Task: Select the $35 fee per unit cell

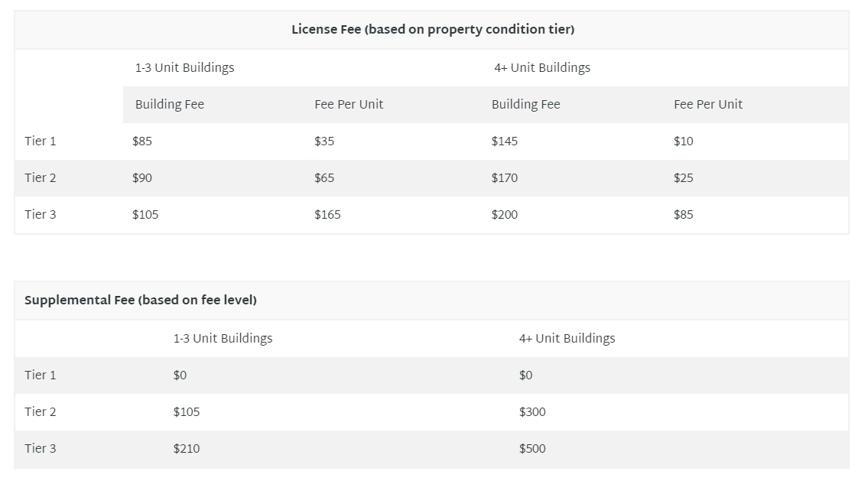Action: pyautogui.click(x=324, y=141)
